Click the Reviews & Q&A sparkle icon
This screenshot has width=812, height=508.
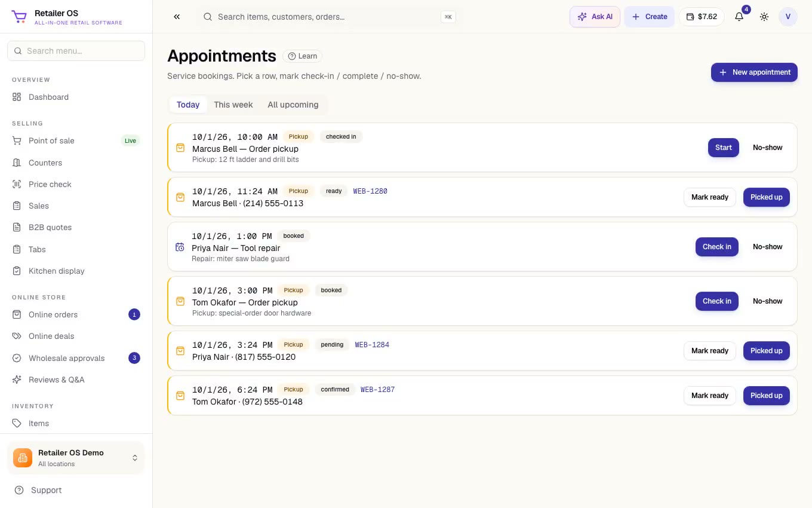[17, 380]
